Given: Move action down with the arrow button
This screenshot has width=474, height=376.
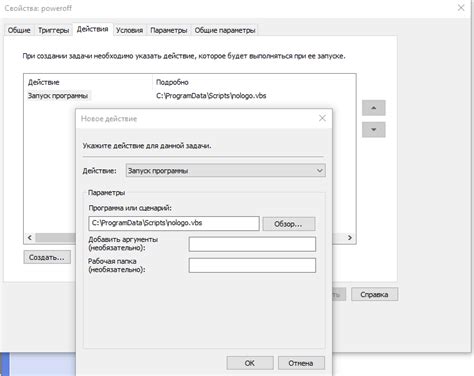Looking at the screenshot, I should click(374, 129).
